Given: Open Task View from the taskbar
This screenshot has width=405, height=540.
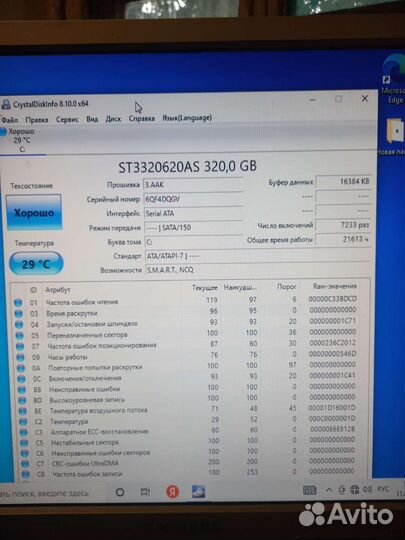Looking at the screenshot, I should click(145, 492).
